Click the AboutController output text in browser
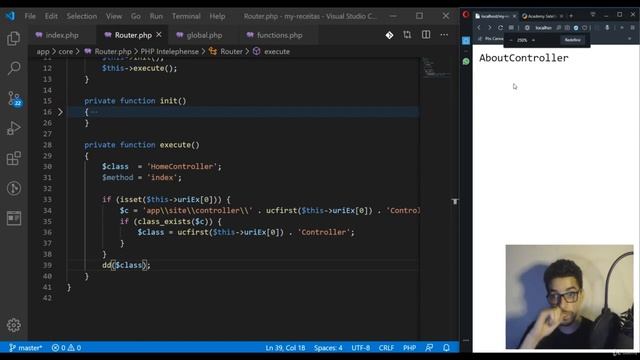This screenshot has width=640, height=360. pyautogui.click(x=523, y=58)
